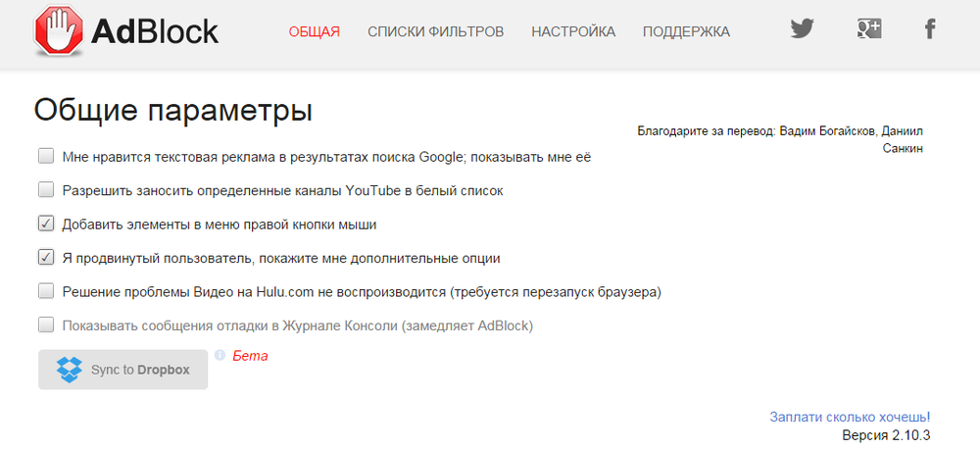The width and height of the screenshot is (980, 449).
Task: Open the СПИСКИ ФИЛЬТРОВ tab
Action: coord(436,32)
